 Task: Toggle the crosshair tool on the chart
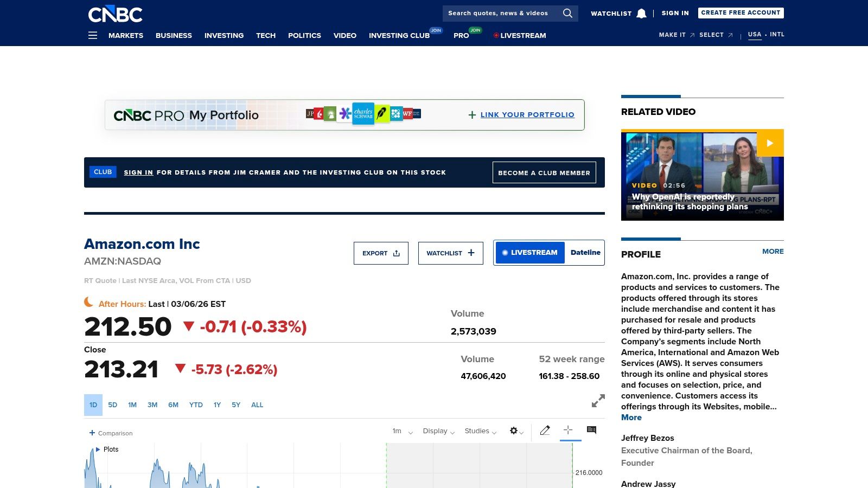pos(567,430)
